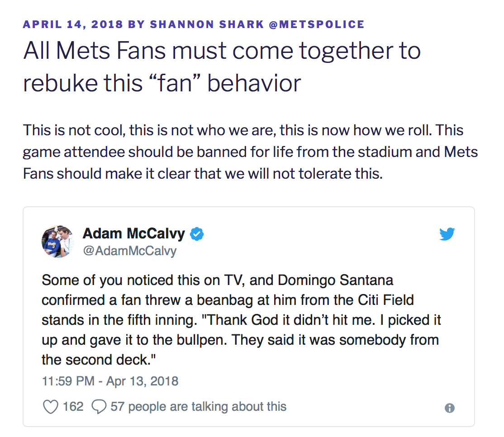Click the Twitter bird logo in the tweet

coord(447,234)
